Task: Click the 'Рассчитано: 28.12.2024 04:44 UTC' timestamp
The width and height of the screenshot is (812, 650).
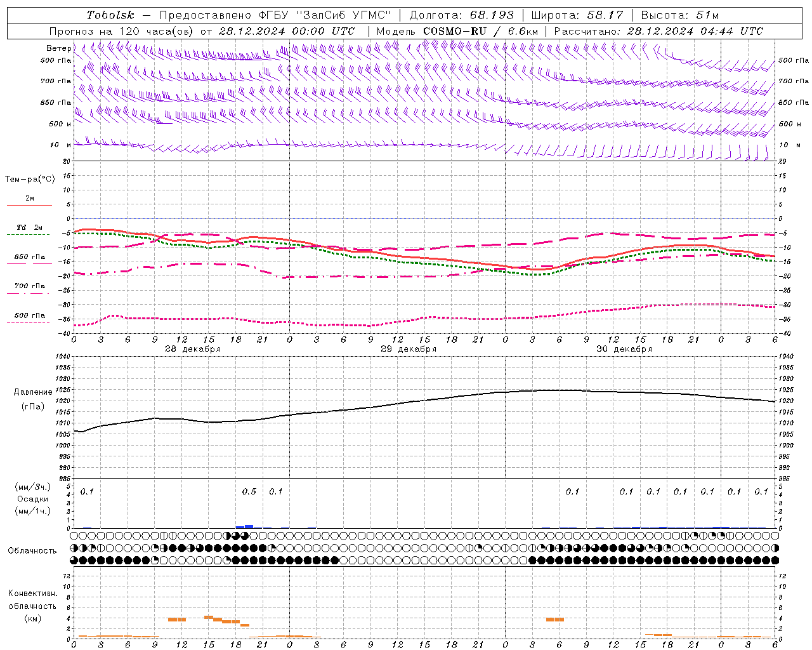Action: pyautogui.click(x=658, y=31)
